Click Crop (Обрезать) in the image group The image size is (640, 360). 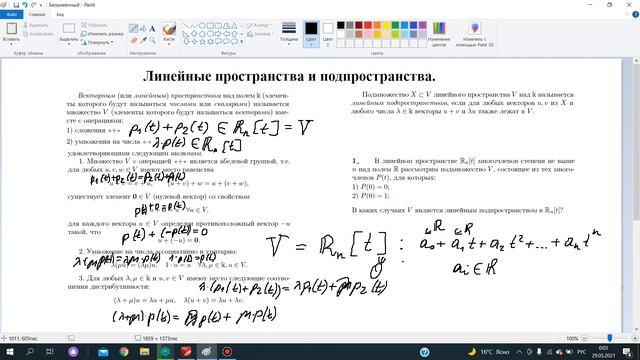pos(94,25)
